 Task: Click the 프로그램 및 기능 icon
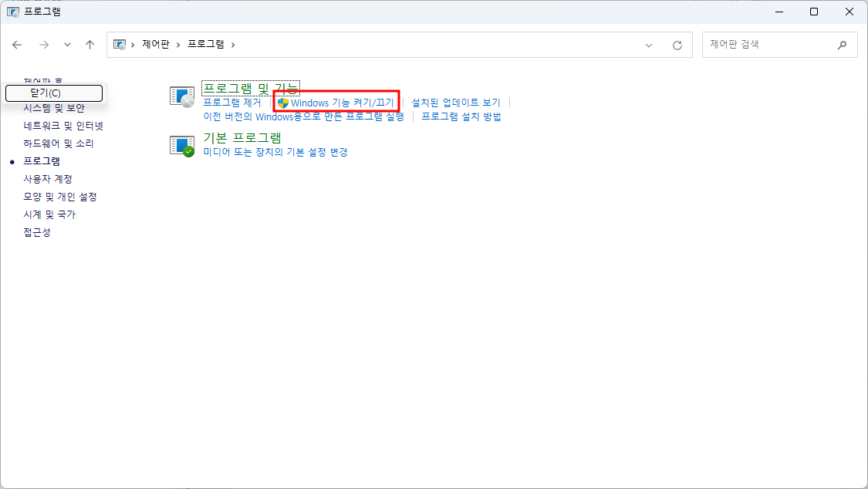point(182,97)
